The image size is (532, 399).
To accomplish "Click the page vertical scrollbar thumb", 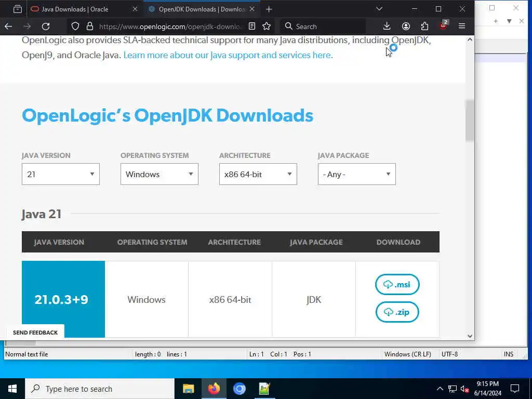I will tap(470, 121).
